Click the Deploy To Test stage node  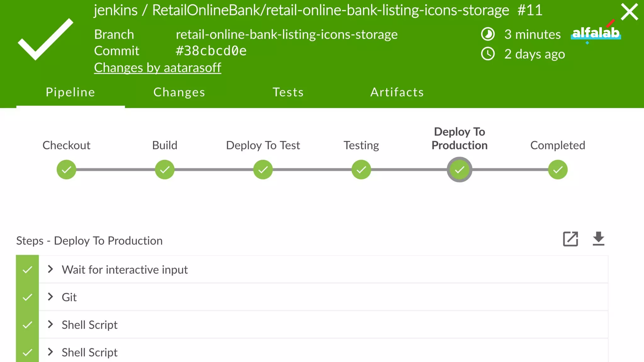click(x=263, y=170)
